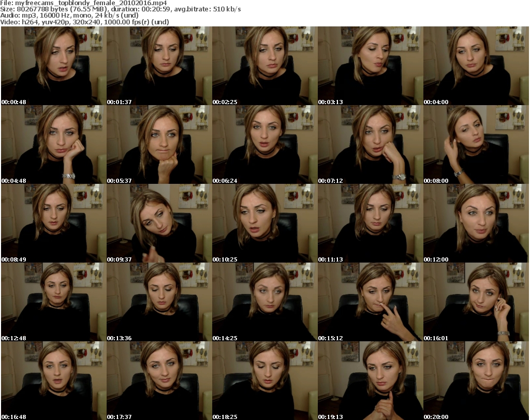Select the thumbnail timestamped 00:09:37
530x420 pixels.
pyautogui.click(x=159, y=223)
